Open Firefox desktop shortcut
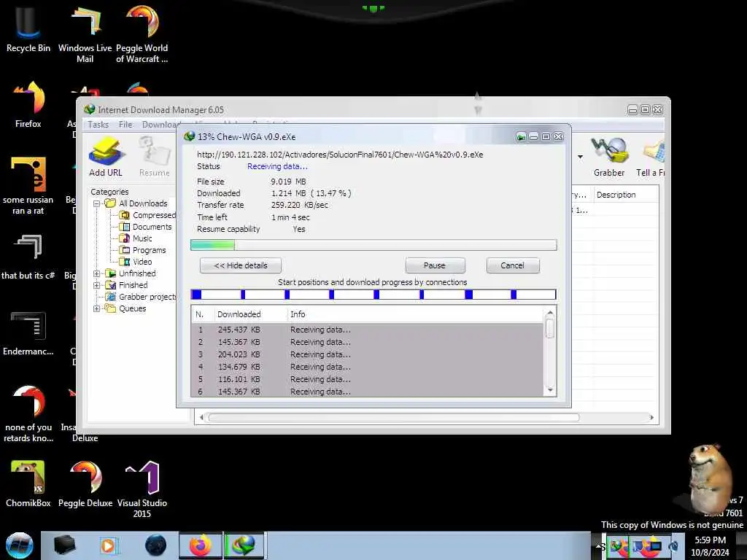The height and width of the screenshot is (560, 747). point(28,104)
